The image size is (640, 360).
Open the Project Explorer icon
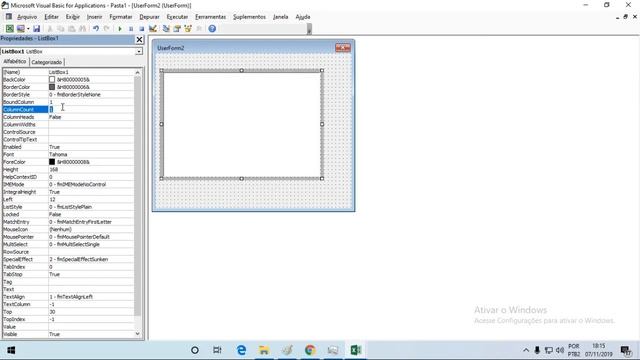tap(166, 29)
